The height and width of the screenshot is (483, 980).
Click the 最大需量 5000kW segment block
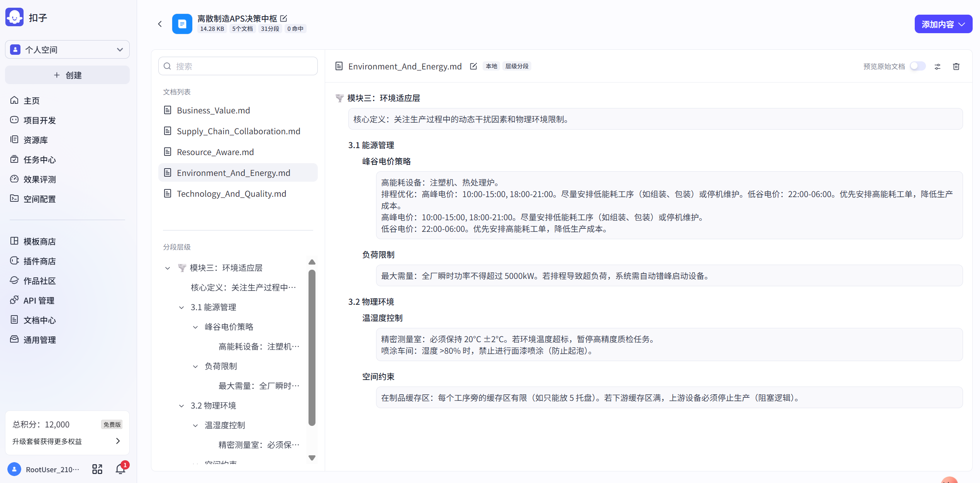pyautogui.click(x=669, y=276)
